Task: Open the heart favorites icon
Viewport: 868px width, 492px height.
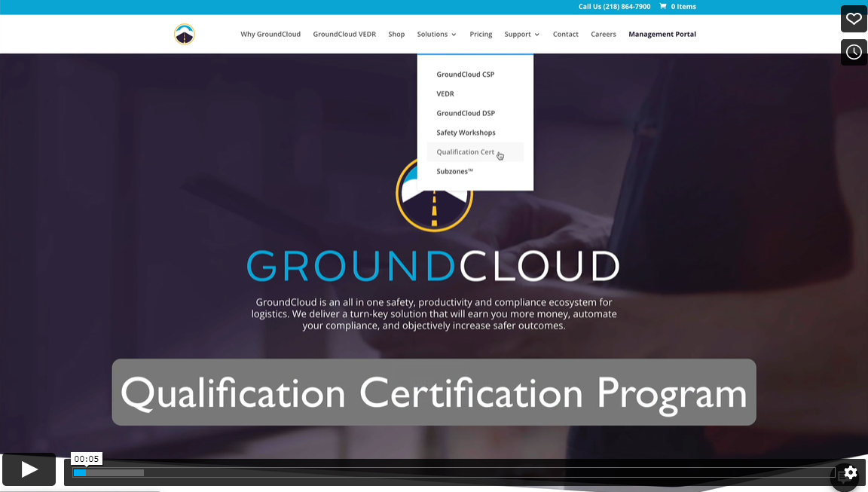Action: [854, 18]
